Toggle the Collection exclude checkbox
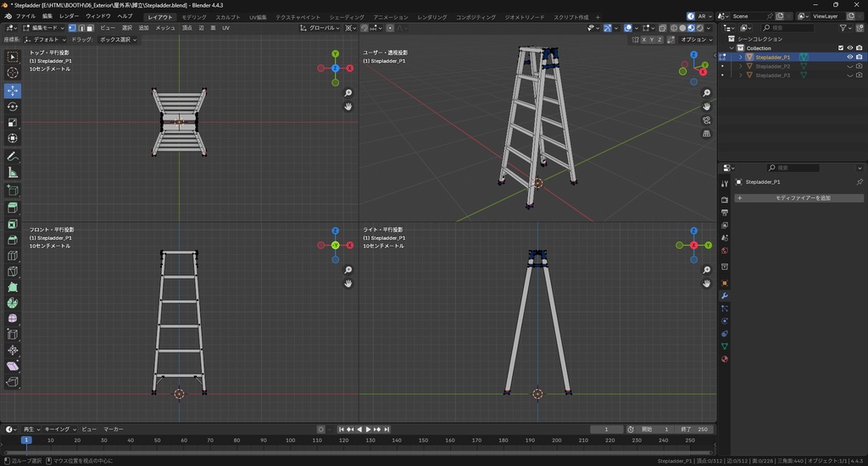The image size is (868, 466). coord(841,48)
